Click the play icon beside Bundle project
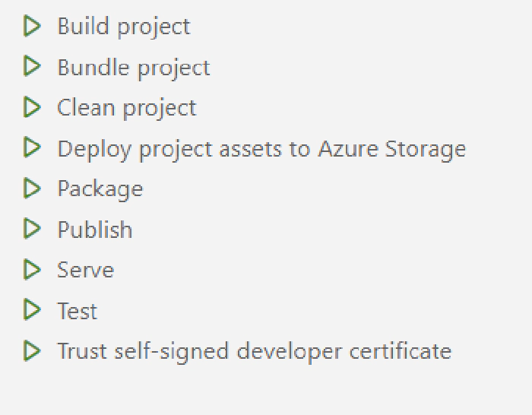 click(x=32, y=67)
